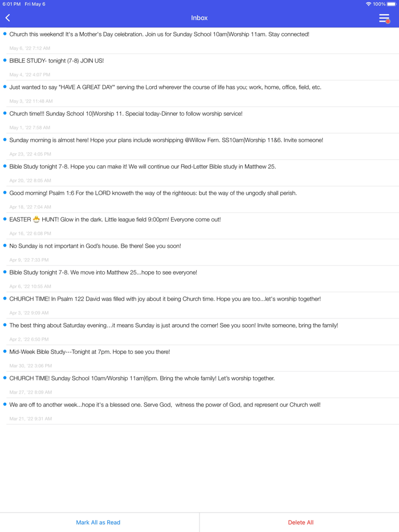
Task: Tap the Wi-Fi status icon
Action: [368, 4]
